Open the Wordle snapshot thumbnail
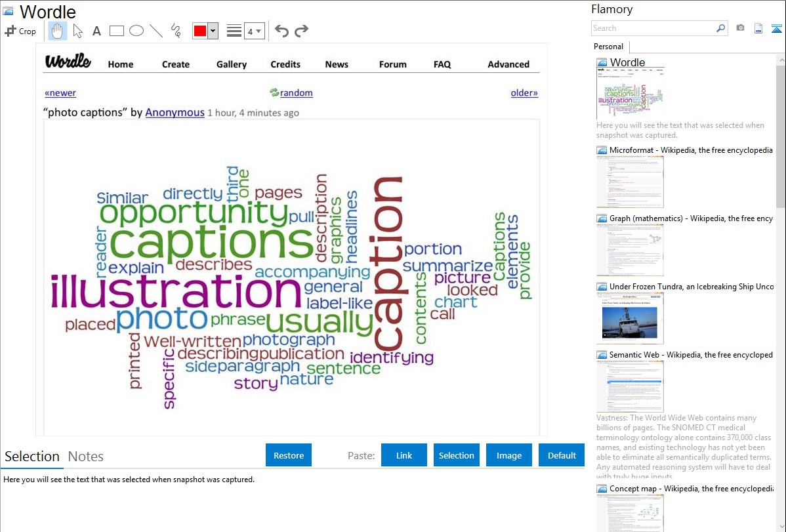The image size is (786, 532). [630, 94]
